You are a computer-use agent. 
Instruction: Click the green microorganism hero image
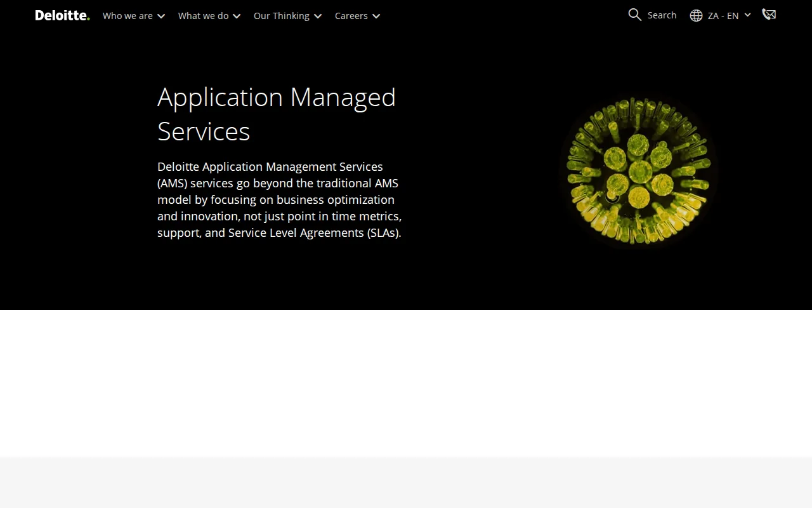[638, 172]
